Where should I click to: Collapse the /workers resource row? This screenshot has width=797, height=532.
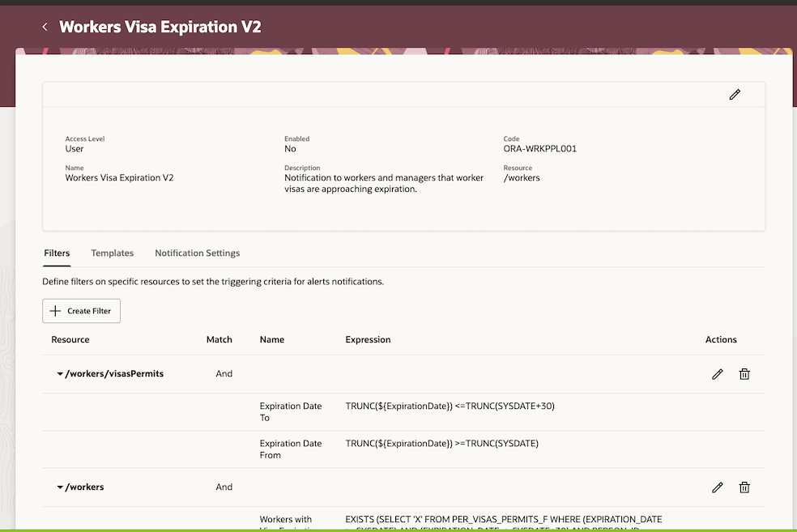[x=60, y=487]
